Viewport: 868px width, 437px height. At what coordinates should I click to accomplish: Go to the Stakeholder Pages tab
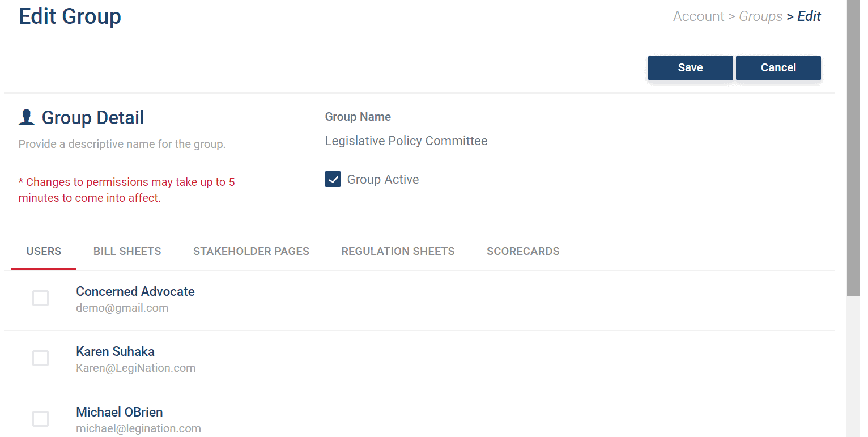pyautogui.click(x=251, y=252)
